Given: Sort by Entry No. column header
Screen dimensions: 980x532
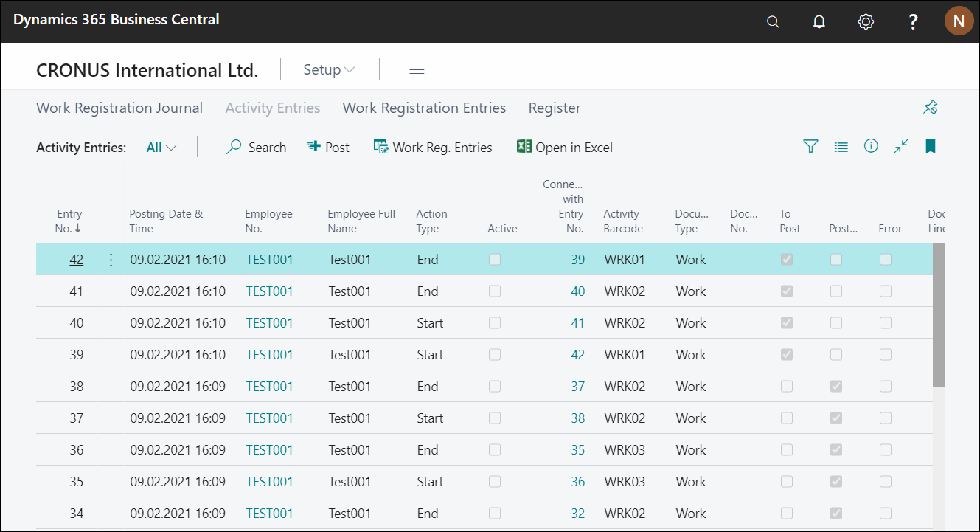Looking at the screenshot, I should coord(69,221).
